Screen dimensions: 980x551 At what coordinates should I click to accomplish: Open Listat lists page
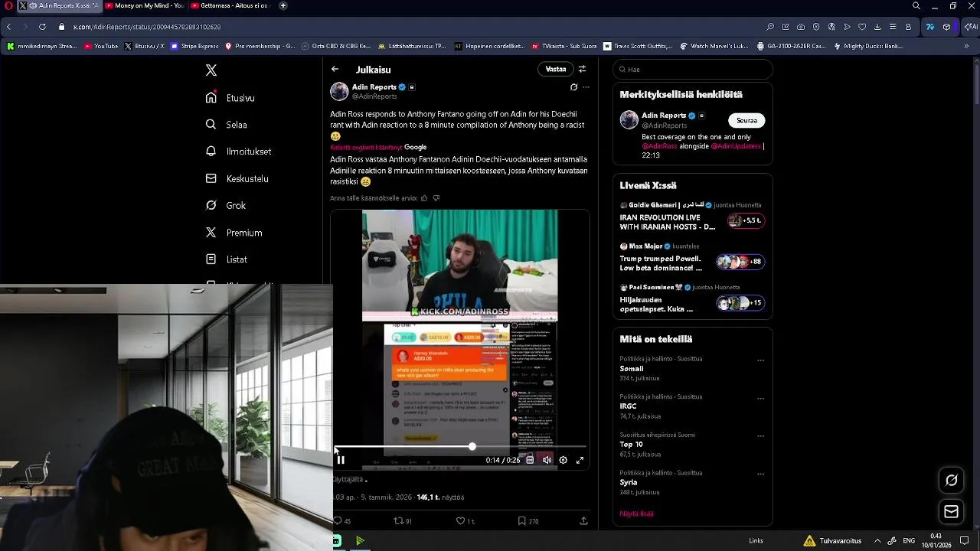227,259
